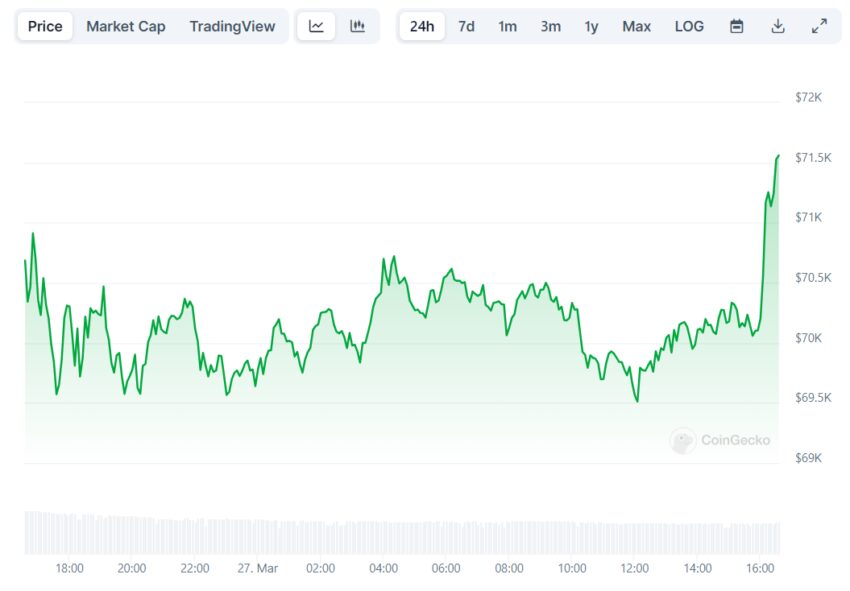The width and height of the screenshot is (850, 591).
Task: Toggle LOG scale on chart
Action: (689, 26)
